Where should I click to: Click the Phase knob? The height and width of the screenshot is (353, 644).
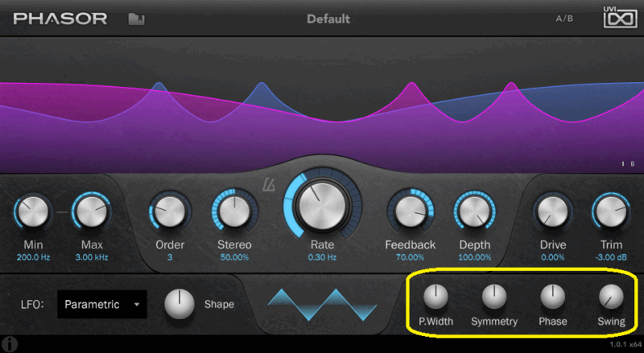(553, 298)
